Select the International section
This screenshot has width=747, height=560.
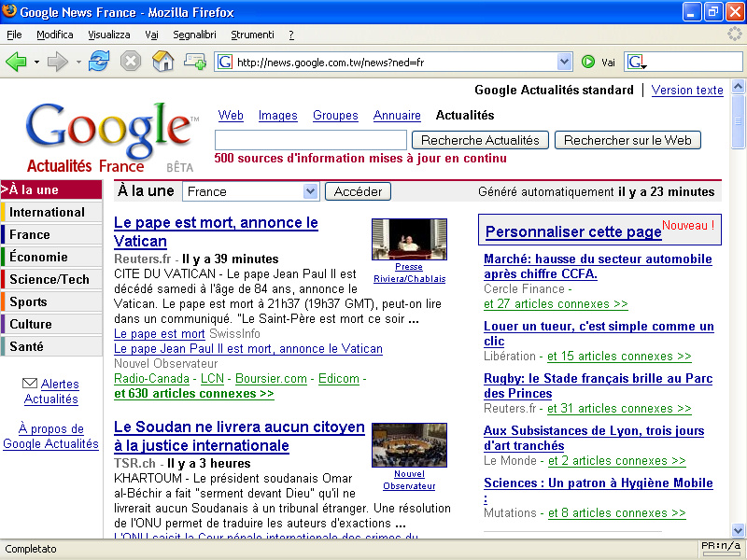(51, 212)
